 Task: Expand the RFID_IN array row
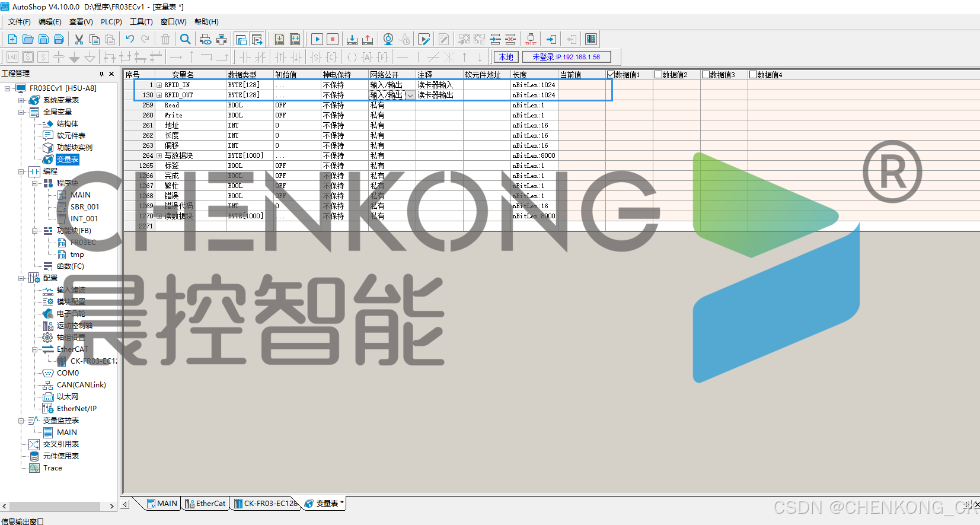(x=159, y=85)
